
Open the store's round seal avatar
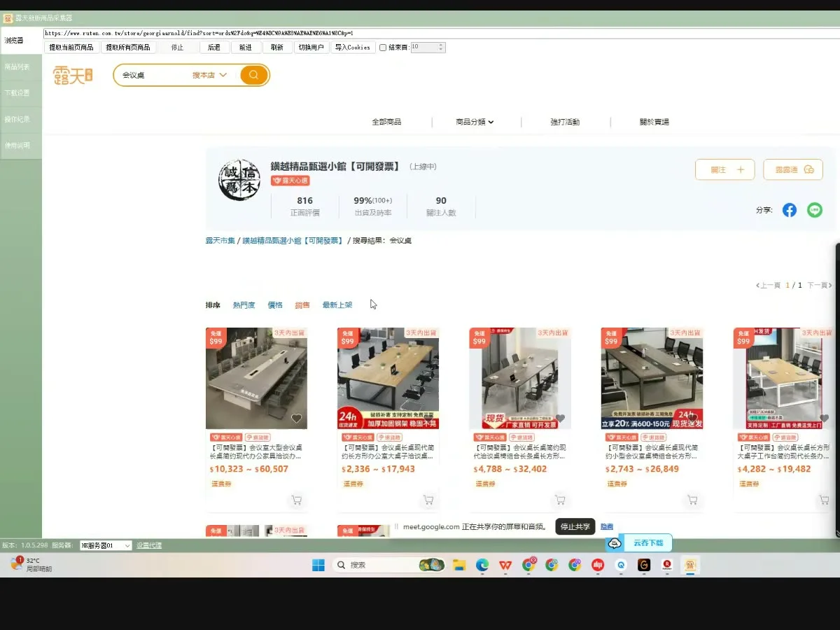click(x=239, y=181)
